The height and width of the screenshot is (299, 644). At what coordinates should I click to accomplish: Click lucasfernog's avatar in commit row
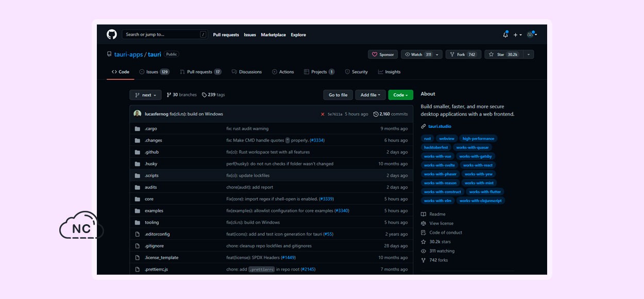(138, 114)
